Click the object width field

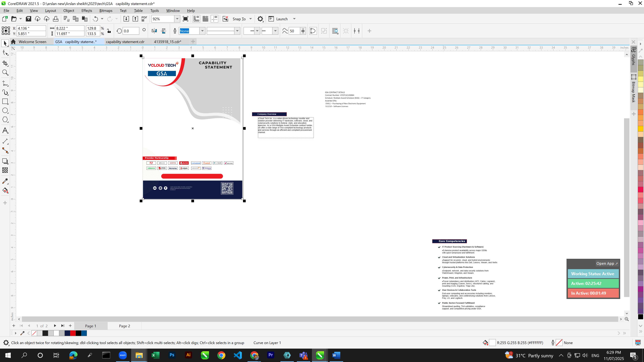click(69, 28)
